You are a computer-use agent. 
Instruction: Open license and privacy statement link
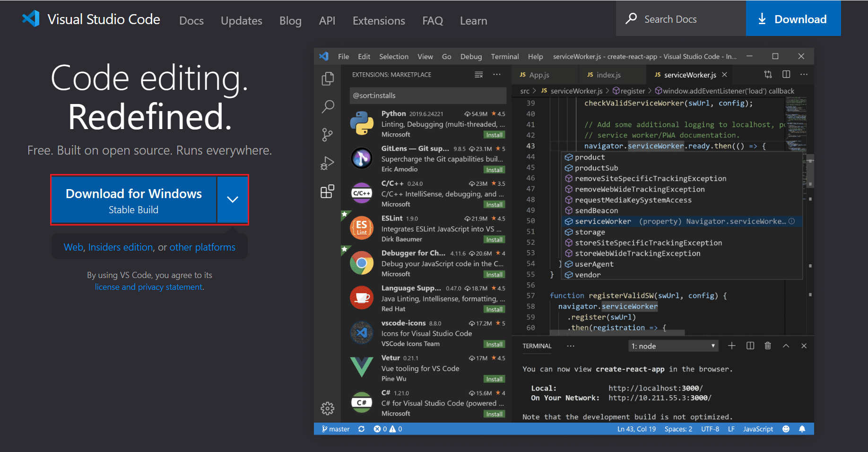(x=149, y=287)
